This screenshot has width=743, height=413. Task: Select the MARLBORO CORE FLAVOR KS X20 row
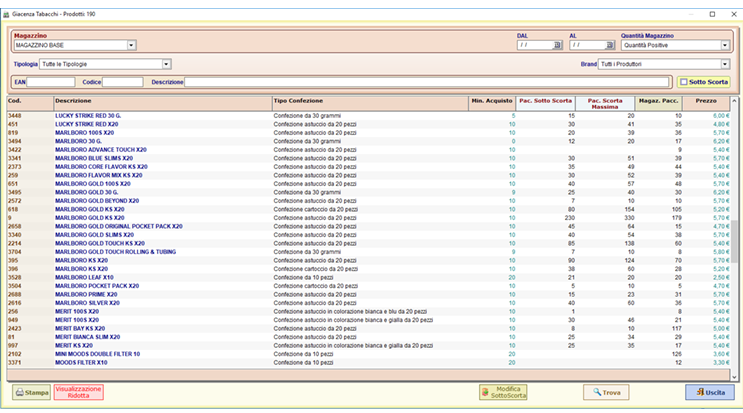[x=368, y=167]
